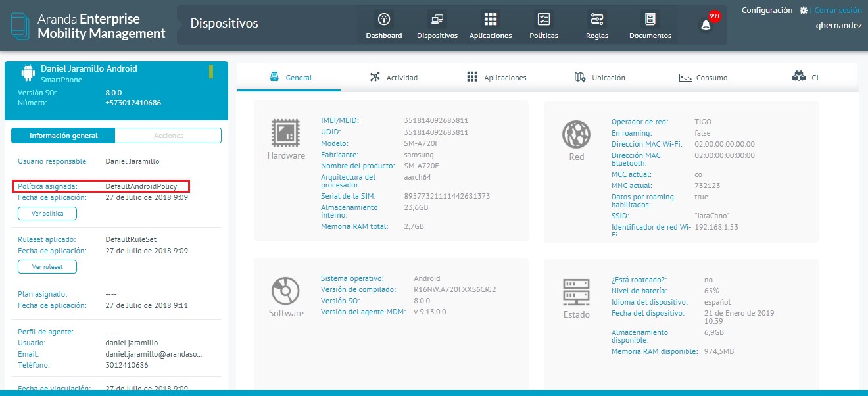Click the Ver ruleset button
This screenshot has width=868, height=396.
(47, 267)
